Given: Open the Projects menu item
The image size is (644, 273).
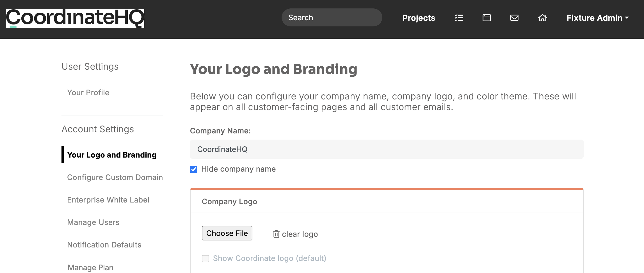Looking at the screenshot, I should point(419,18).
